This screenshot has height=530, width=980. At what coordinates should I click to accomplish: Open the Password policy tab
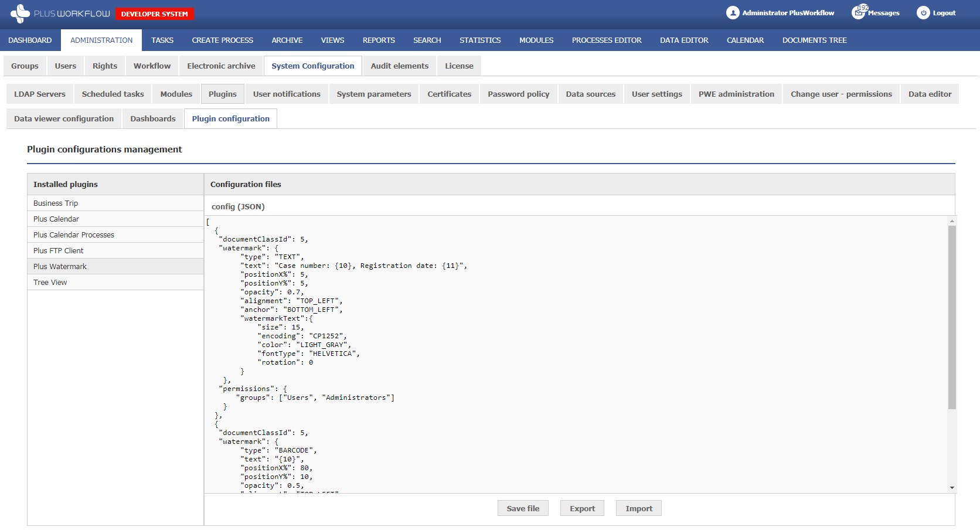click(519, 94)
